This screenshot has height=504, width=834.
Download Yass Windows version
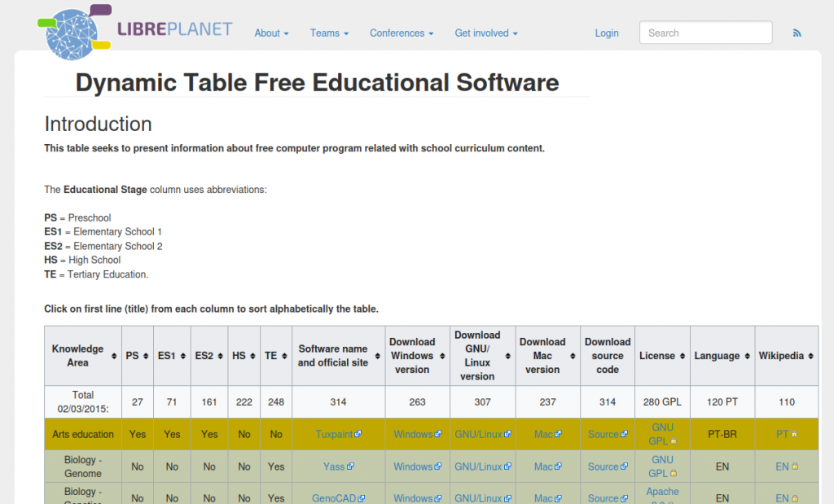pyautogui.click(x=417, y=467)
